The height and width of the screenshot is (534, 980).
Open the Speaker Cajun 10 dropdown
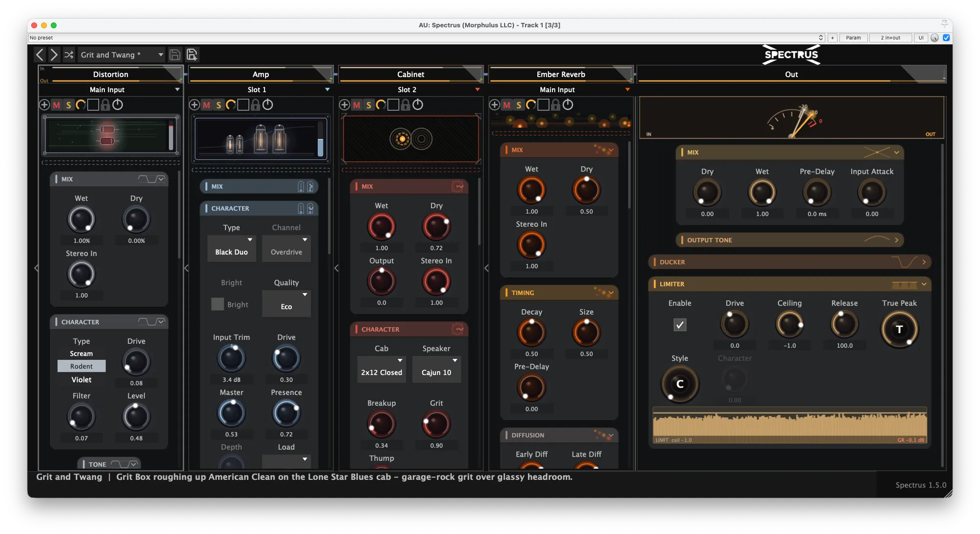tap(436, 369)
